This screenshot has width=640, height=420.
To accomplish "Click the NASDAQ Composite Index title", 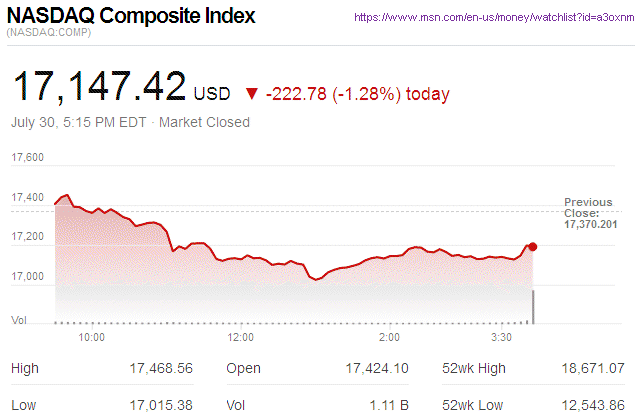I will pyautogui.click(x=130, y=17).
